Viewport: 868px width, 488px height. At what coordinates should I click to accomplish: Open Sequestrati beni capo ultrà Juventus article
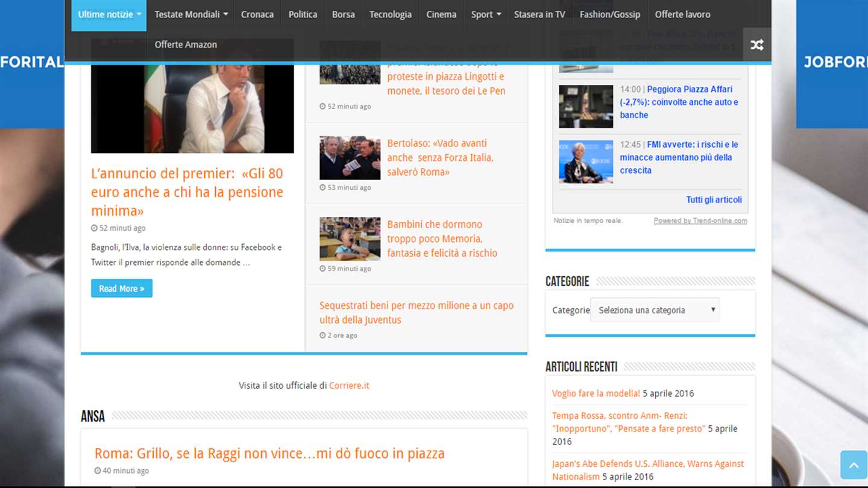(417, 313)
